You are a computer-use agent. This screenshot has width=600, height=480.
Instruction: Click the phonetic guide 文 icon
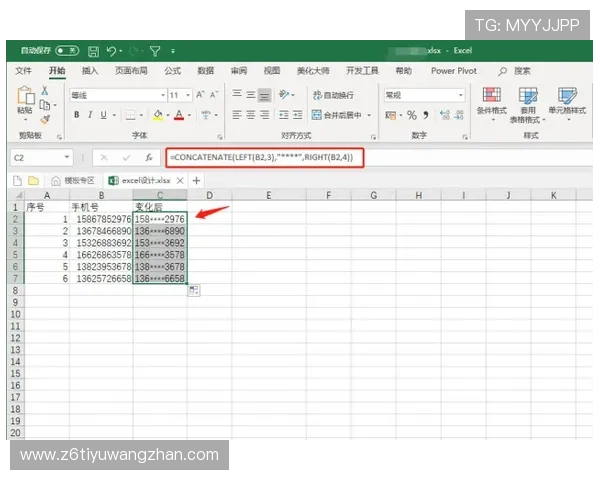206,114
